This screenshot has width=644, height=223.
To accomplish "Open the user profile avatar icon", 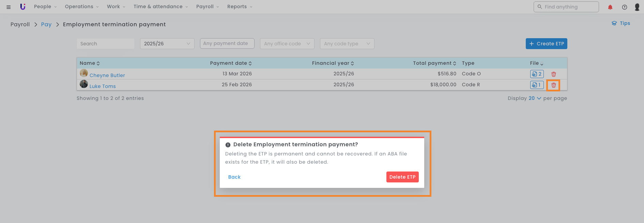I will coord(637,7).
